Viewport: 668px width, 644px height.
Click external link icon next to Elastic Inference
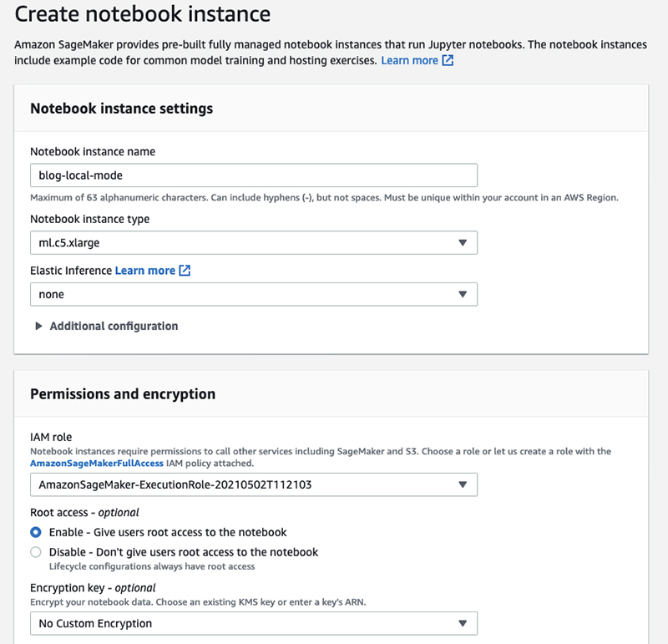coord(185,271)
